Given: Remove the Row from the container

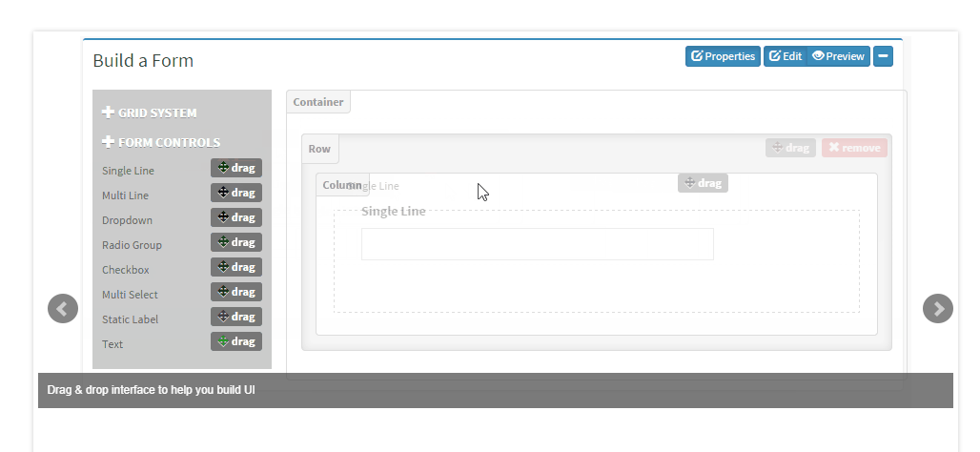Looking at the screenshot, I should coord(854,148).
